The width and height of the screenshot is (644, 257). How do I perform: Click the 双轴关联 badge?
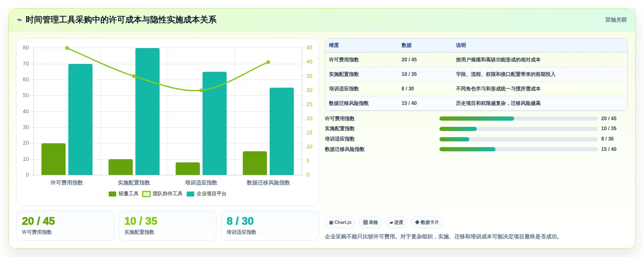pyautogui.click(x=616, y=20)
